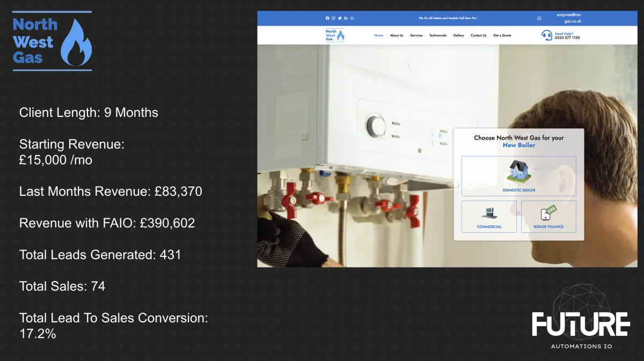Open the Testimonials menu item
Screen dimensions: 644x361
click(x=438, y=35)
